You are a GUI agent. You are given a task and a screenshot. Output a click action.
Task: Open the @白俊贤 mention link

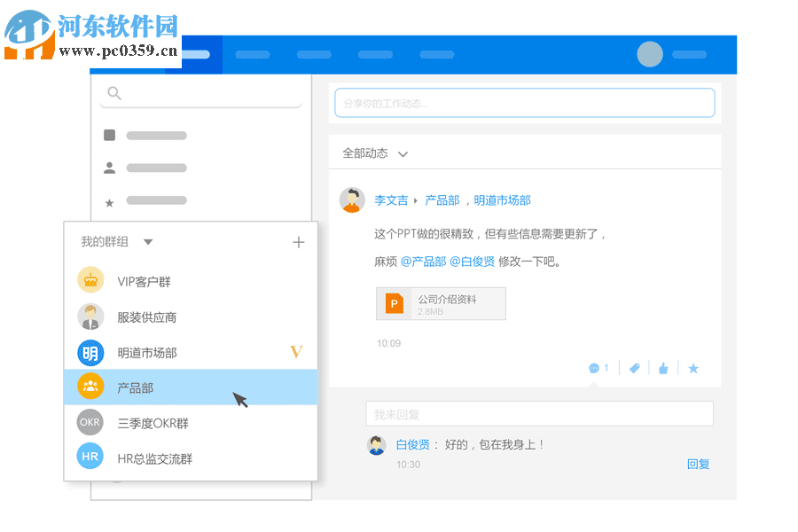(473, 262)
